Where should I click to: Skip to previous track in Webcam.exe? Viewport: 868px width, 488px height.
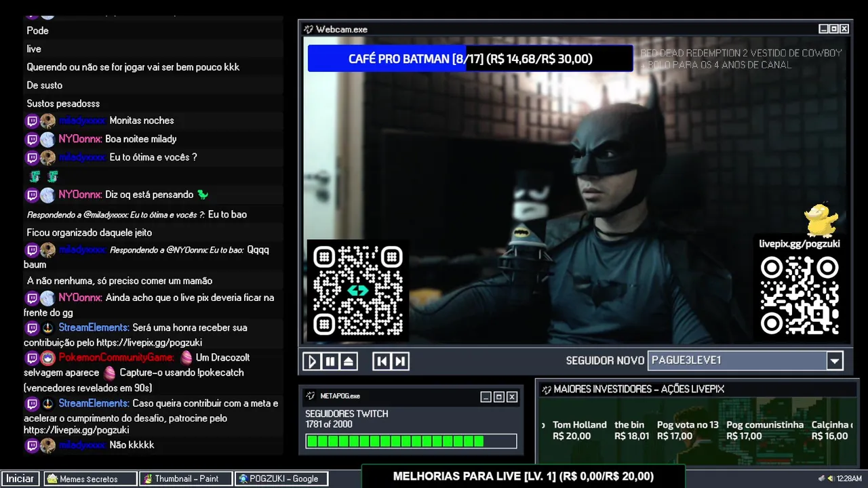point(382,361)
